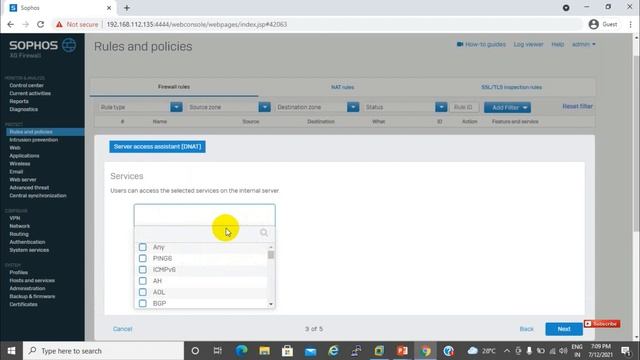The height and width of the screenshot is (360, 640).
Task: Open the admin user menu
Action: [583, 44]
